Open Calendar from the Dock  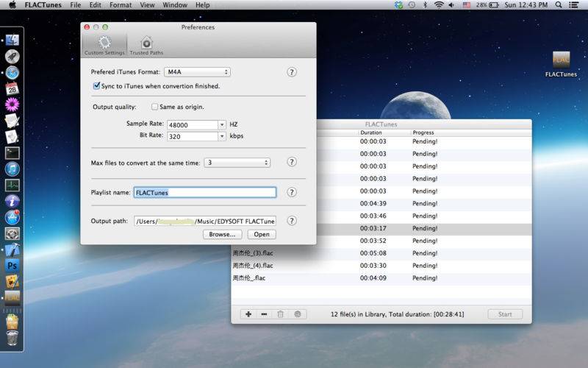coord(12,88)
